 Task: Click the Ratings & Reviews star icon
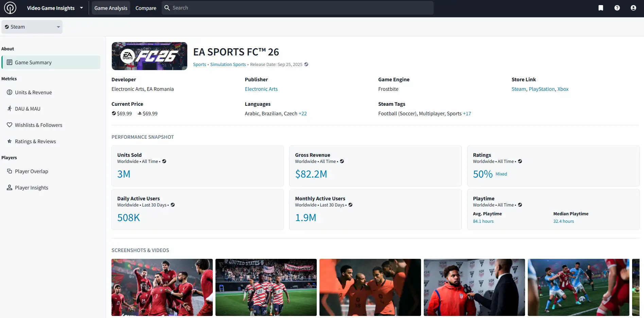click(x=10, y=141)
